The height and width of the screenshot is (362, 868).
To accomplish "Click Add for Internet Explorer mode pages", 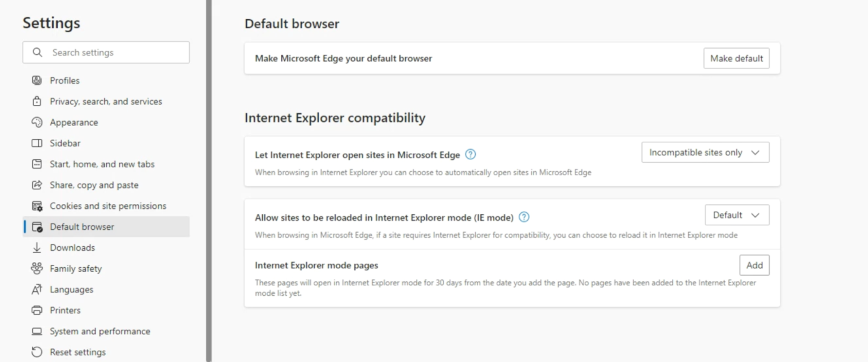I will (754, 265).
